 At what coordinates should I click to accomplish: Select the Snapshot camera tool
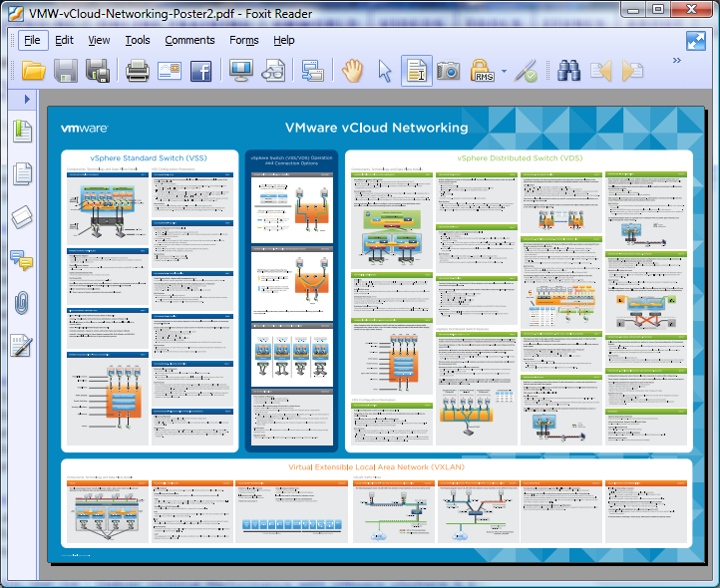[x=448, y=71]
